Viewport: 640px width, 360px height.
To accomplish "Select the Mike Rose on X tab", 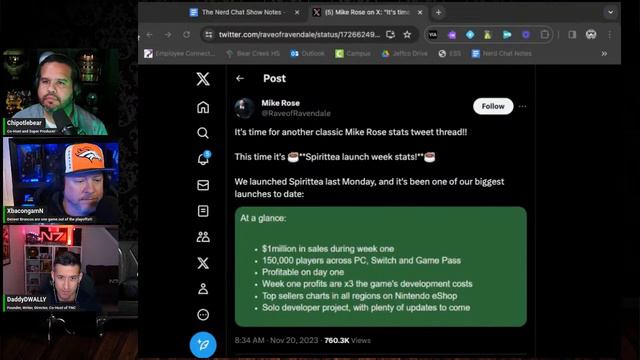I will click(367, 12).
